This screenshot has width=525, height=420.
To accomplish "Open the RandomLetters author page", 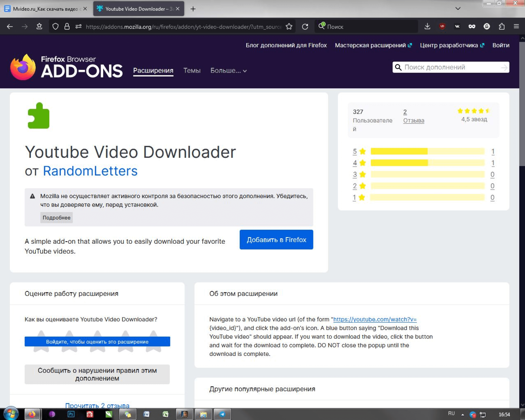I will 90,171.
